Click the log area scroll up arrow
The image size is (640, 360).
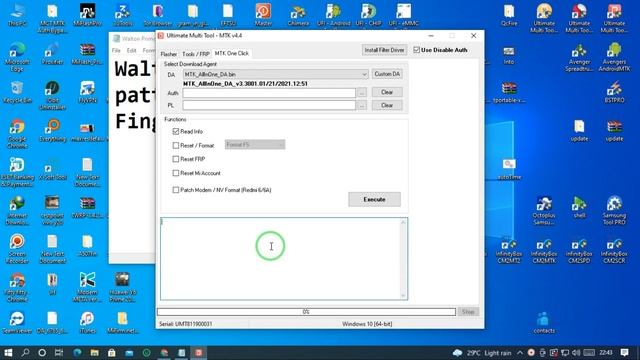coord(403,222)
